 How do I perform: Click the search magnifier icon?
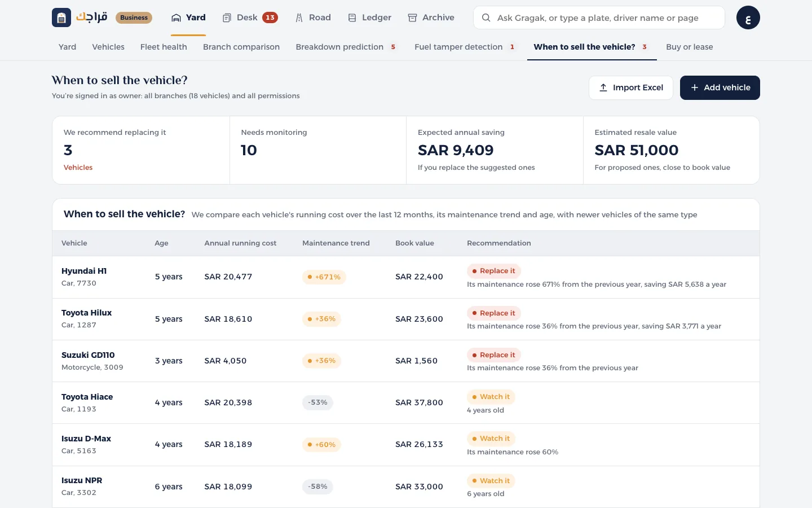tap(486, 17)
